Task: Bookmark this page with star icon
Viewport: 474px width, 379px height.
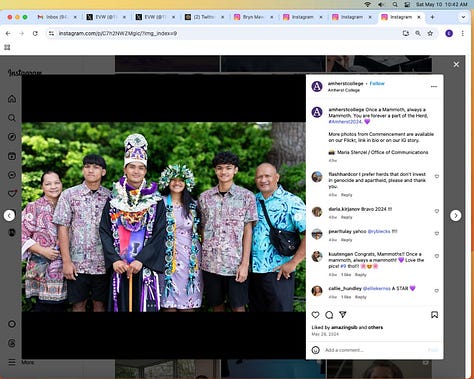Action: pyautogui.click(x=430, y=33)
